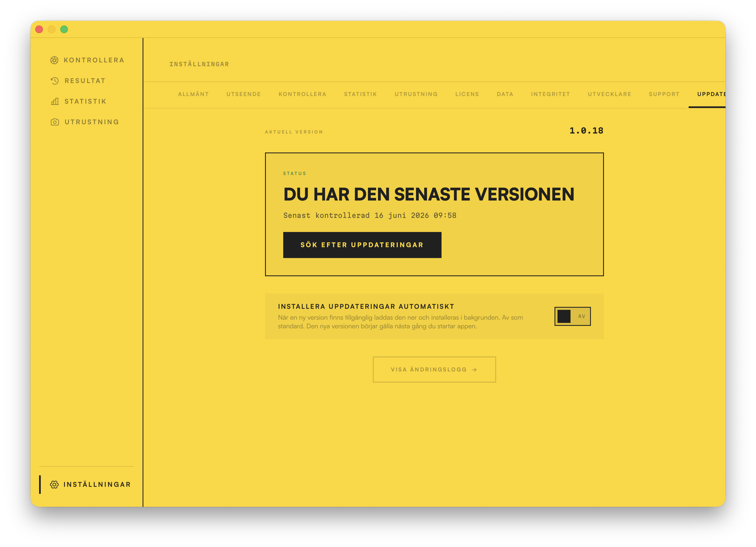
Task: Click Sök efter uppdateringar button
Action: click(x=362, y=245)
